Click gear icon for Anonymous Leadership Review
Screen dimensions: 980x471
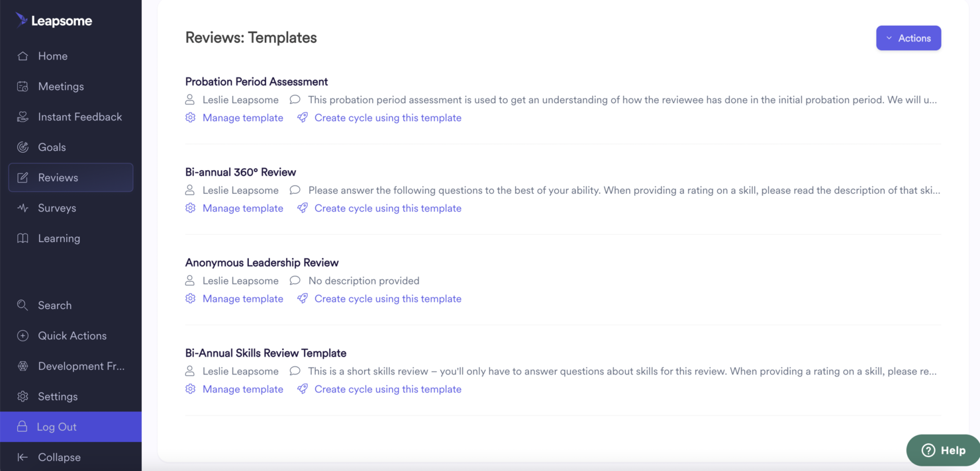191,299
